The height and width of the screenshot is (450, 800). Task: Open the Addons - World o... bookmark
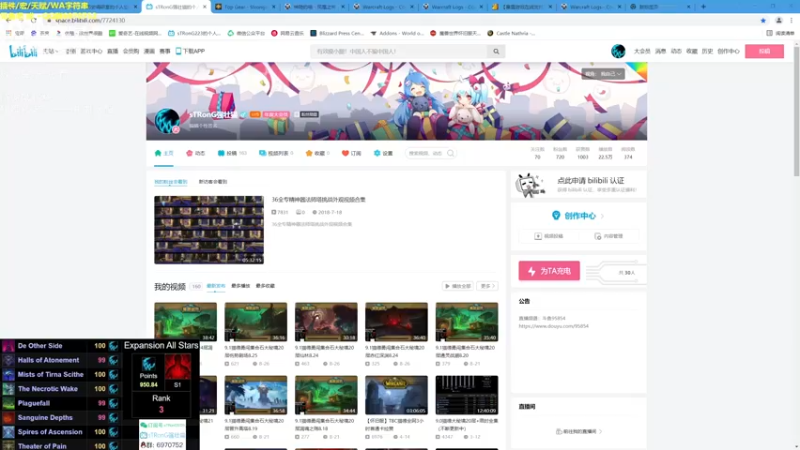tap(397, 33)
